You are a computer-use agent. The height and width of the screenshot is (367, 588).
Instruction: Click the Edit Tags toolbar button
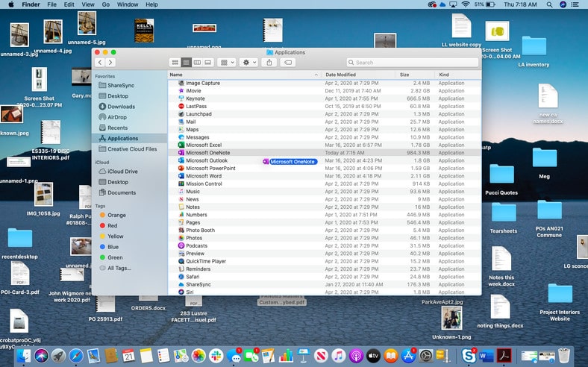point(288,63)
